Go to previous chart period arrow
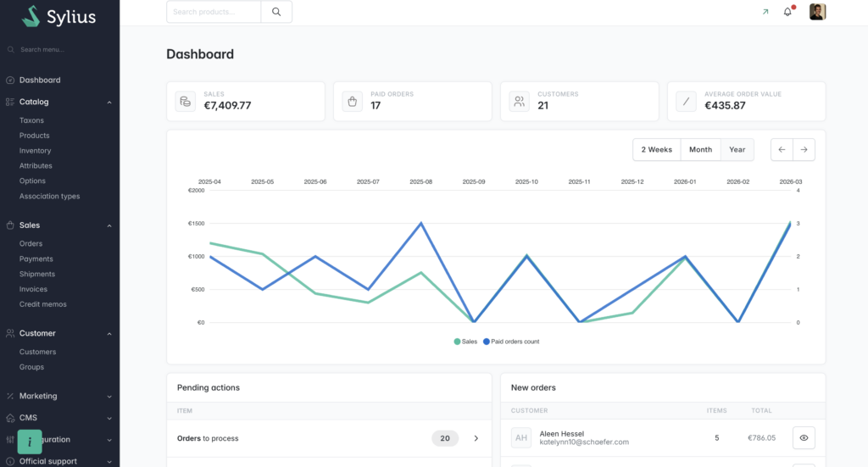This screenshot has width=868, height=467. point(782,149)
